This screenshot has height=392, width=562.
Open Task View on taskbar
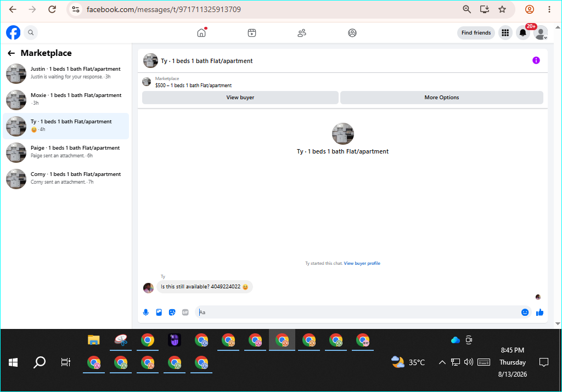click(x=66, y=362)
